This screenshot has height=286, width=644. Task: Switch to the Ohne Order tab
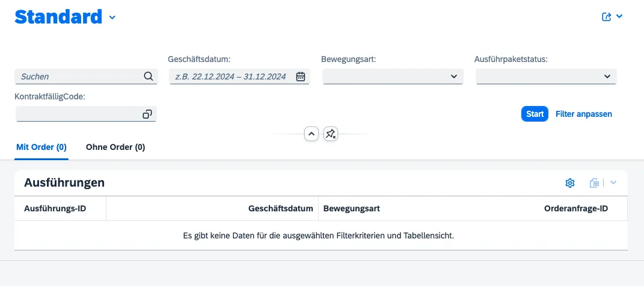[x=115, y=147]
